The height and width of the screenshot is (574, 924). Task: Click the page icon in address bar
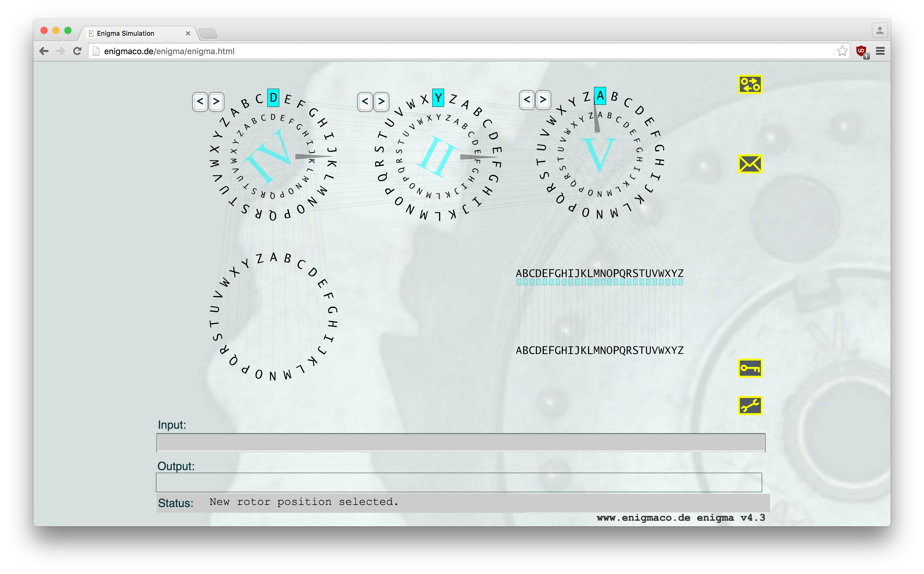[x=96, y=51]
